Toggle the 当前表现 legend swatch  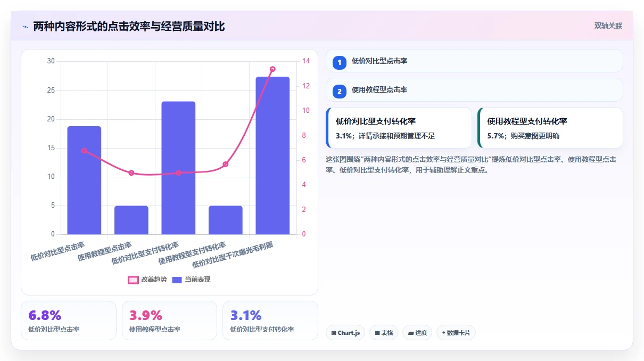point(177,280)
